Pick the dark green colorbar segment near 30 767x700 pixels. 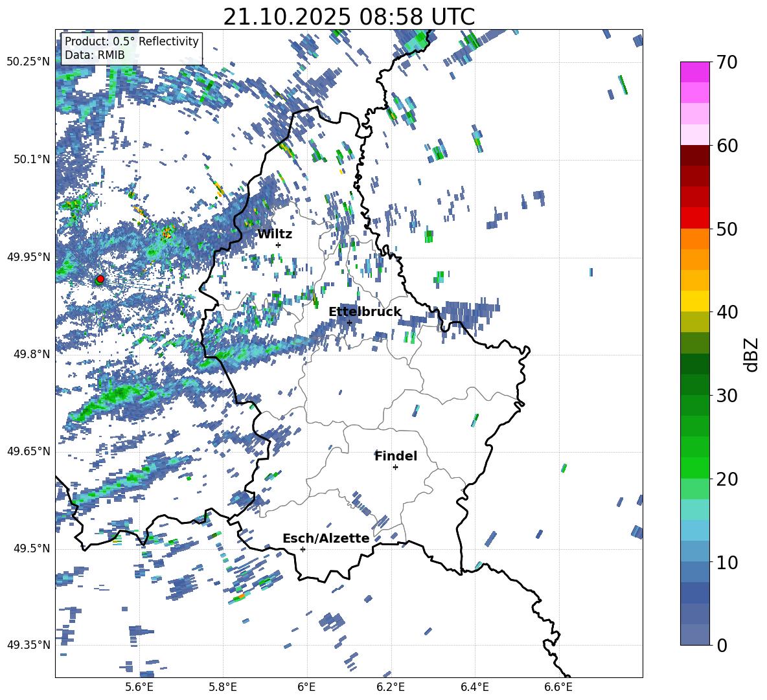coord(695,385)
